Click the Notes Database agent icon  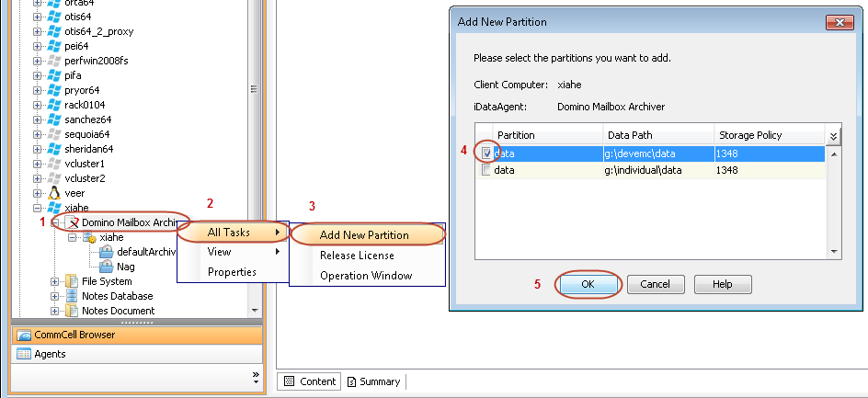click(x=72, y=296)
